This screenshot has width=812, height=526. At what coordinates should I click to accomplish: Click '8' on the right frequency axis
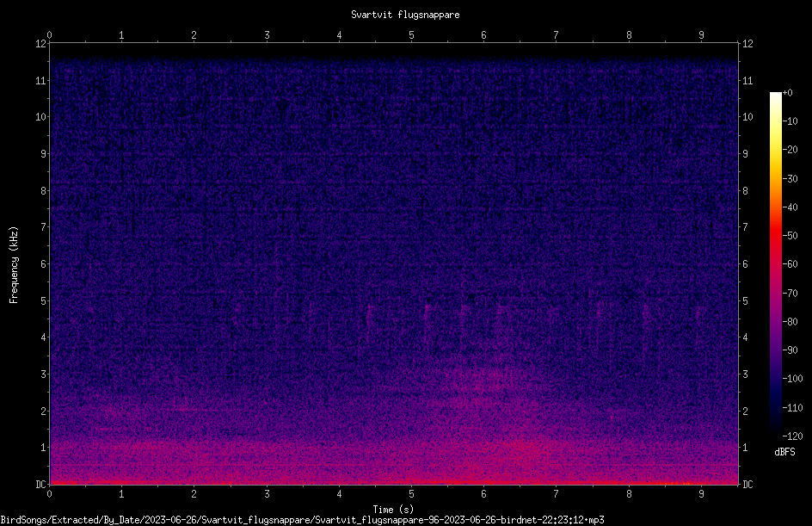[x=745, y=191]
